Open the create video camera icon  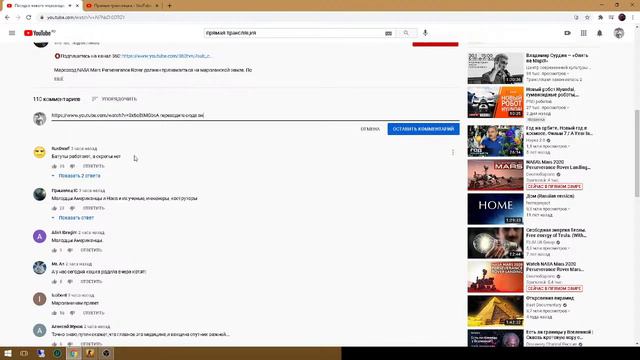click(567, 33)
